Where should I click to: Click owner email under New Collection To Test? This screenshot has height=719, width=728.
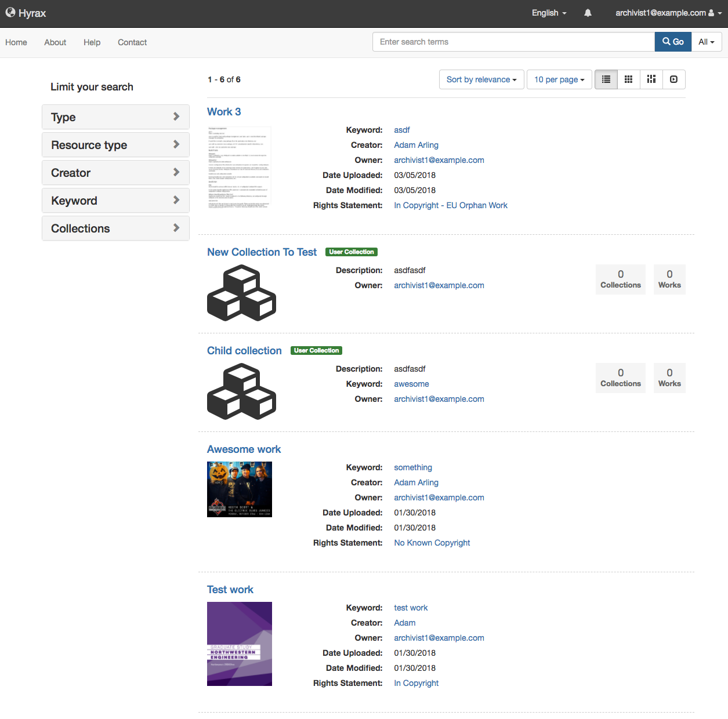coord(439,285)
